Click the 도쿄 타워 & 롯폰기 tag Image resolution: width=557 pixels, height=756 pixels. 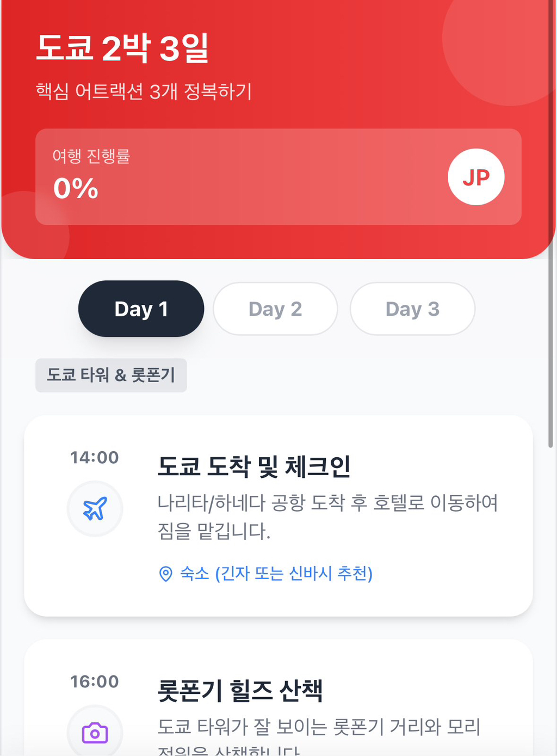click(111, 375)
